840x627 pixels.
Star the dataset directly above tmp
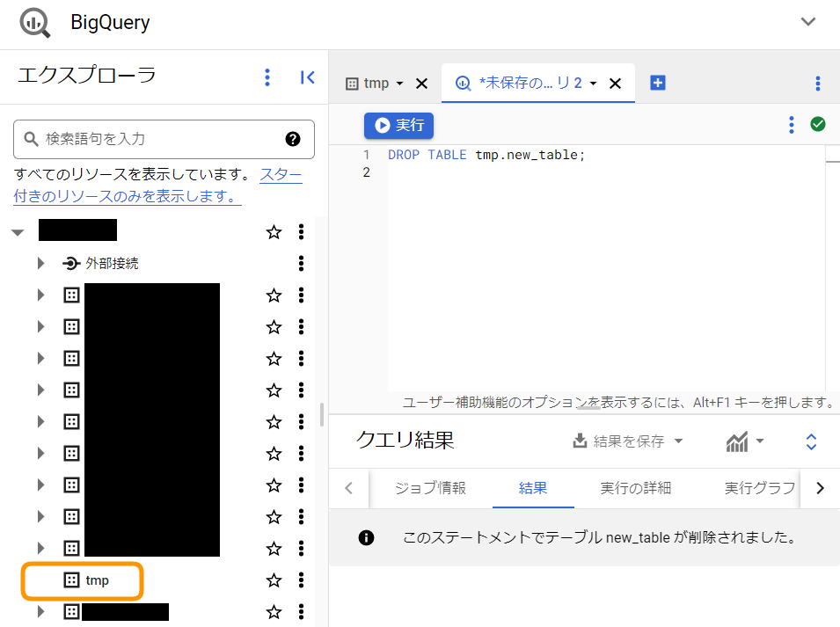click(x=274, y=548)
